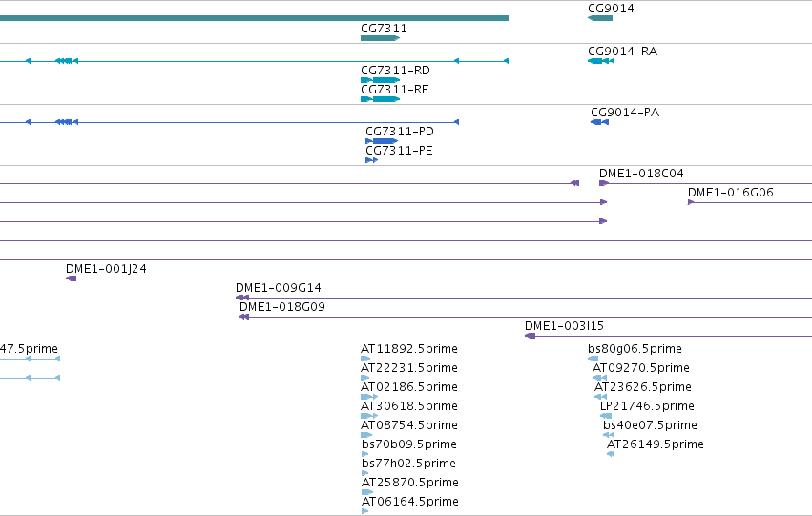Click the CG9014-RA transcript glyph
Image resolution: width=812 pixels, height=516 pixels.
[x=601, y=61]
